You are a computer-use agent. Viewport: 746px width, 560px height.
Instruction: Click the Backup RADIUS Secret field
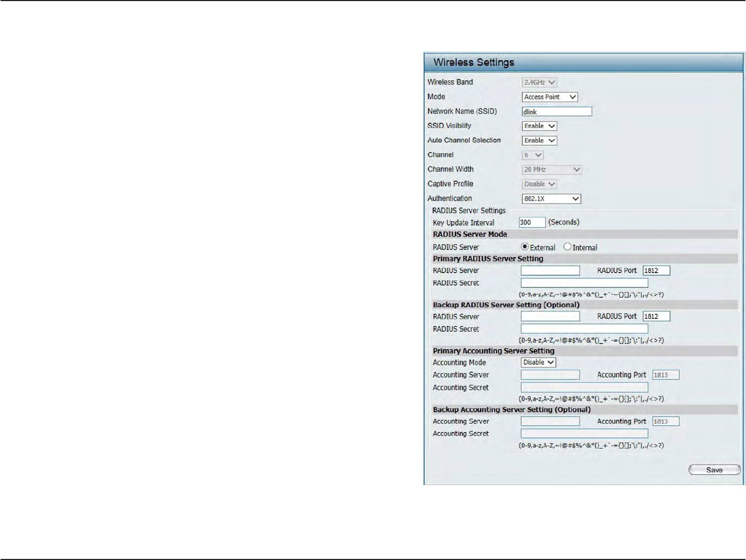(x=584, y=329)
